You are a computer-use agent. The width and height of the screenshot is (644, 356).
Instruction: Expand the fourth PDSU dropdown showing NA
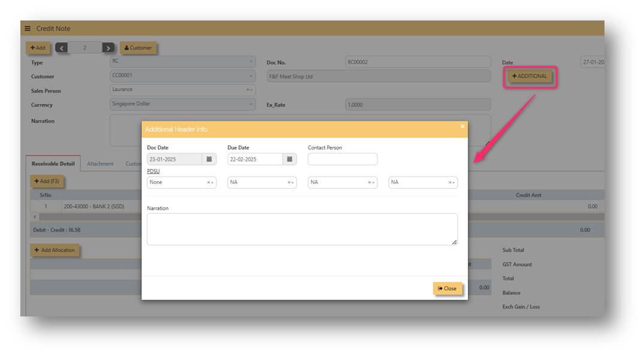(x=454, y=183)
